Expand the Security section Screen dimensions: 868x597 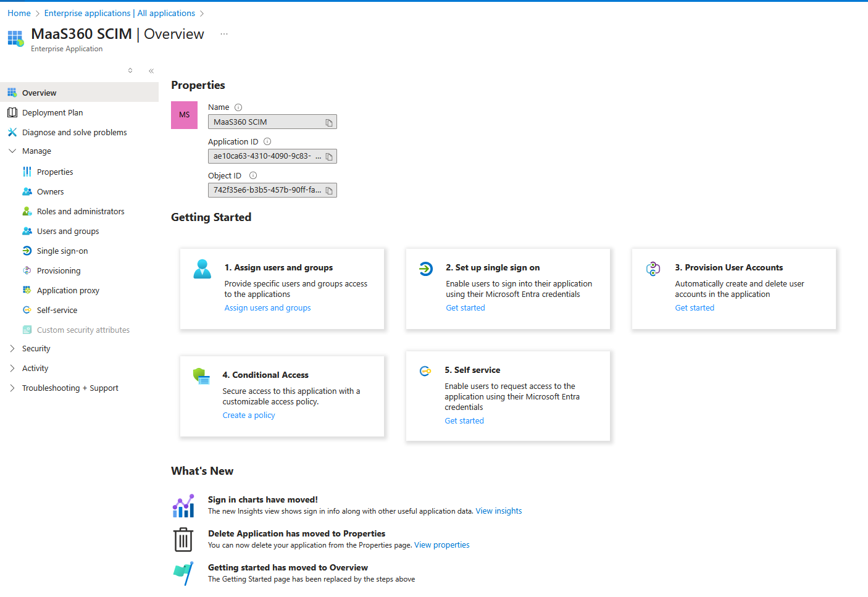12,349
